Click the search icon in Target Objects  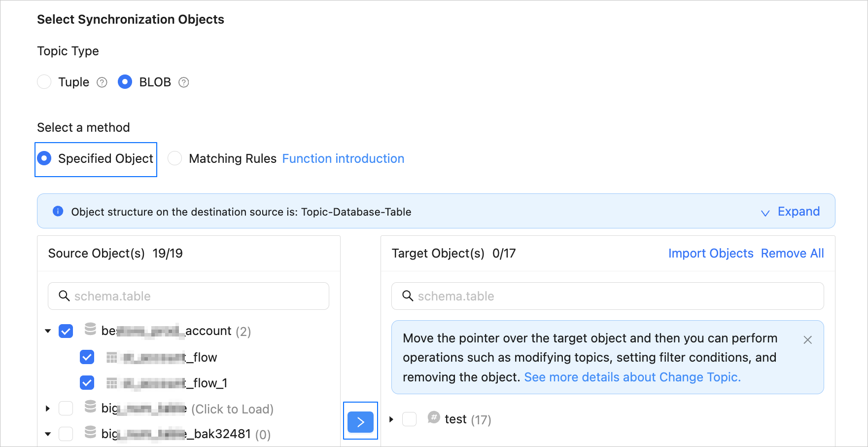408,296
